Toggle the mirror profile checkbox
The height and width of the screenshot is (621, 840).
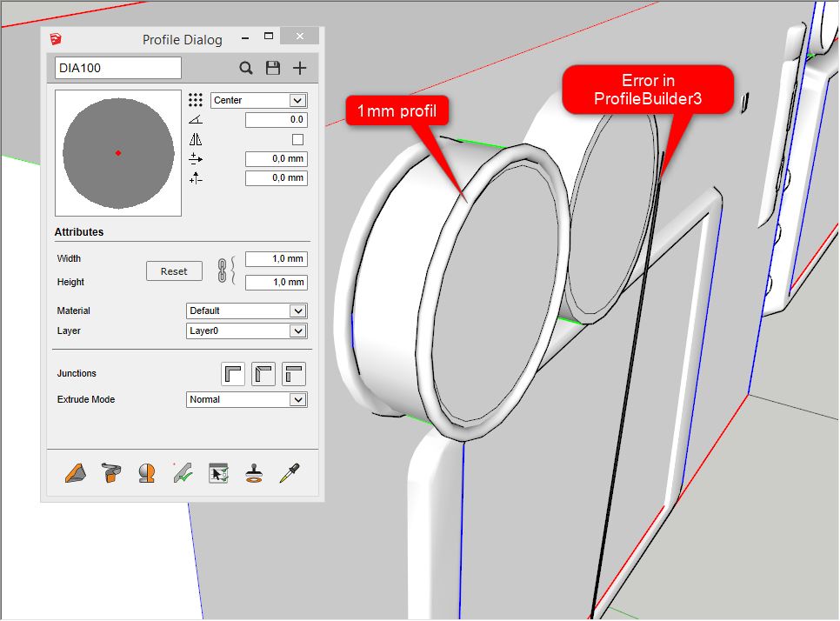(298, 140)
